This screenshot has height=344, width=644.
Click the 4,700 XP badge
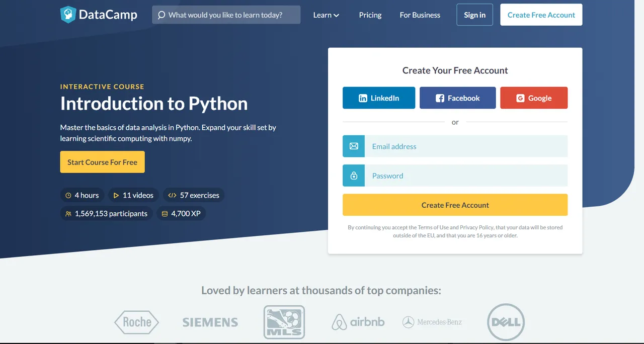pyautogui.click(x=181, y=214)
